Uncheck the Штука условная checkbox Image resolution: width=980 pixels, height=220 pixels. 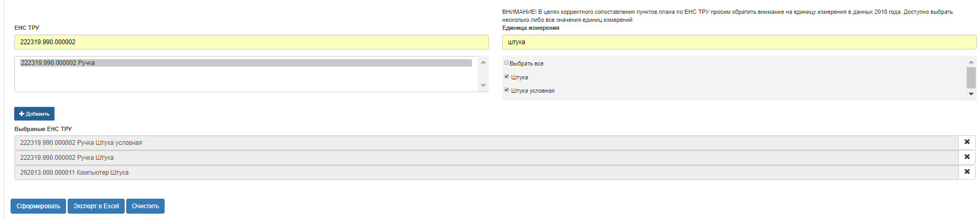507,90
